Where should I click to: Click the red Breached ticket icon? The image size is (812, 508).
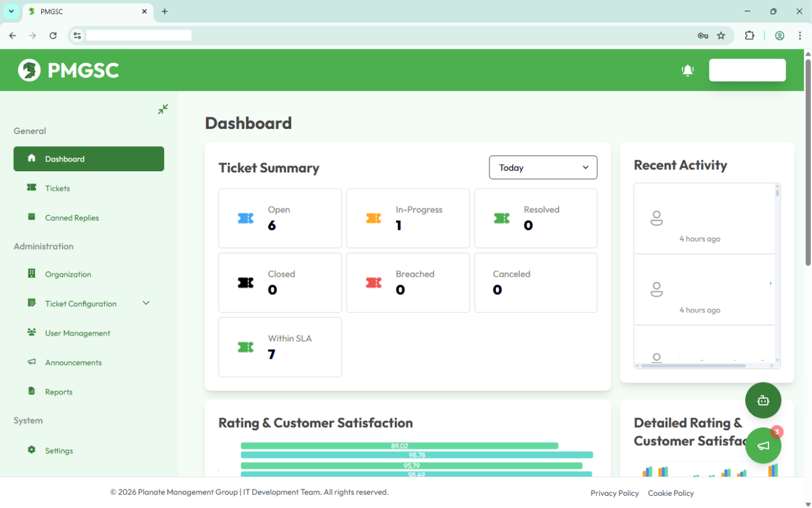pos(374,283)
